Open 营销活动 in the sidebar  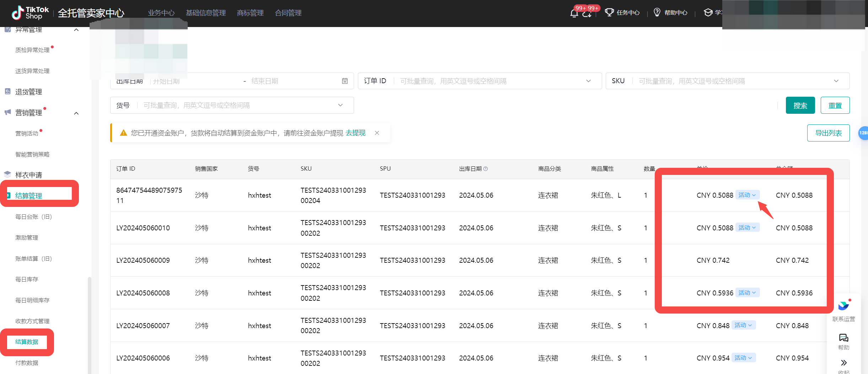pyautogui.click(x=27, y=134)
